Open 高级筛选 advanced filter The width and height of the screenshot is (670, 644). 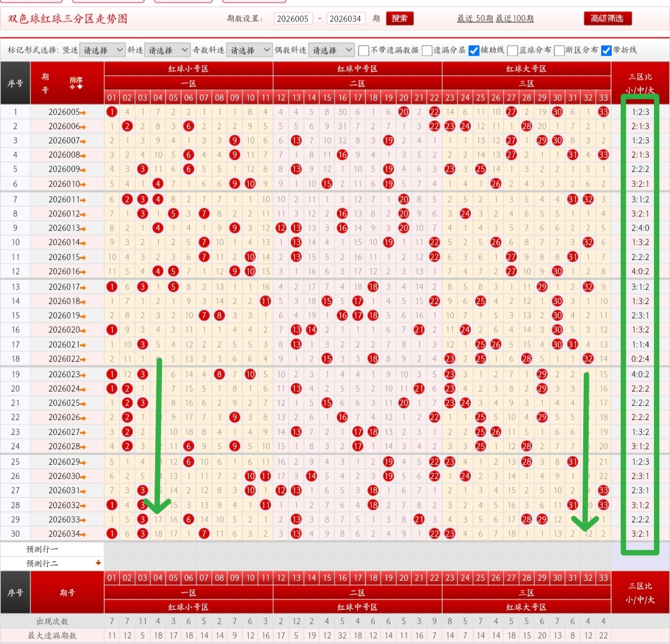point(607,18)
